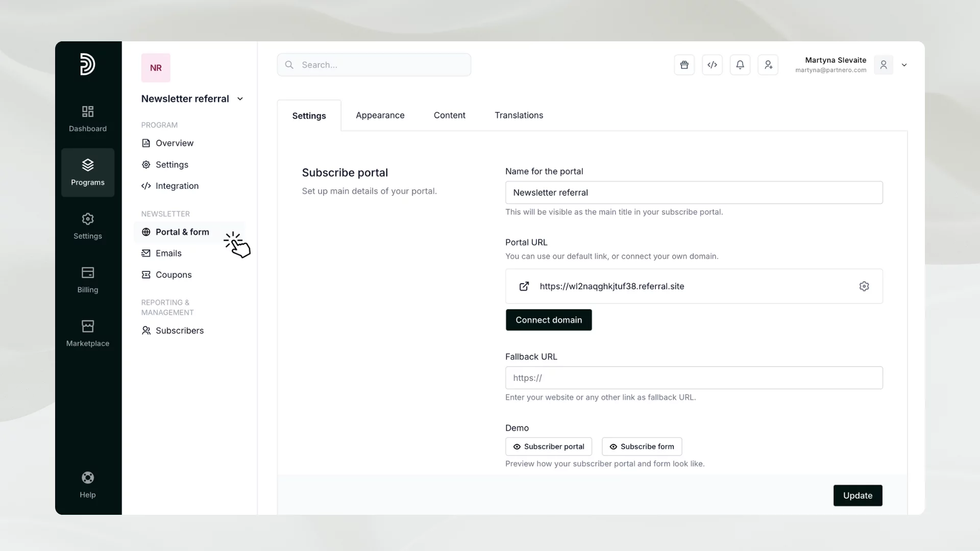Click inside the Fallback URL field
The width and height of the screenshot is (980, 551).
(x=694, y=378)
